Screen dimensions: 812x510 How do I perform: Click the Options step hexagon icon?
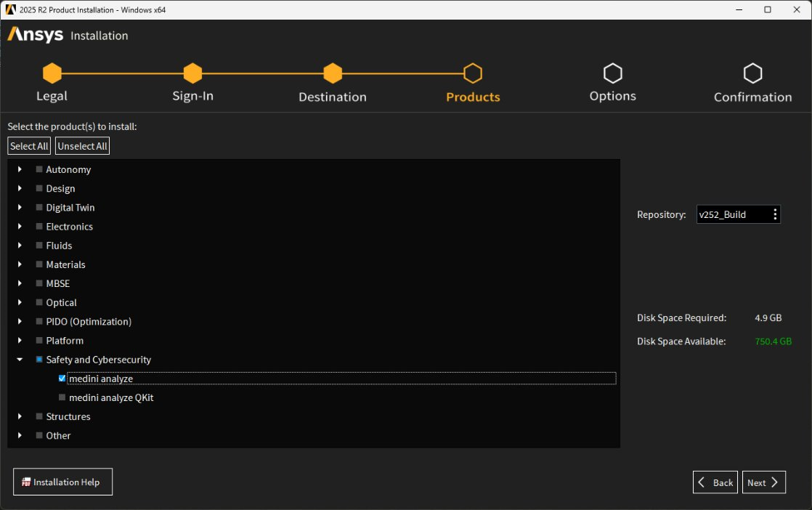coord(613,73)
